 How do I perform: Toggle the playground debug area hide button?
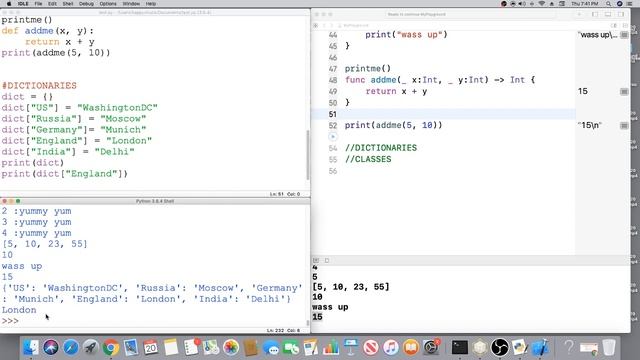(316, 260)
